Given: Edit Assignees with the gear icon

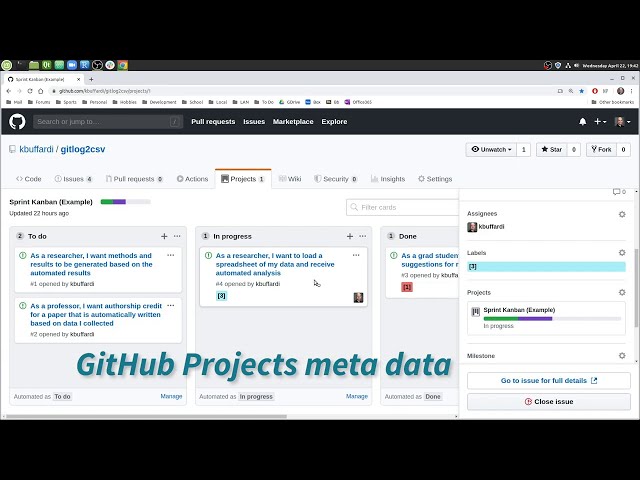Looking at the screenshot, I should pos(622,214).
